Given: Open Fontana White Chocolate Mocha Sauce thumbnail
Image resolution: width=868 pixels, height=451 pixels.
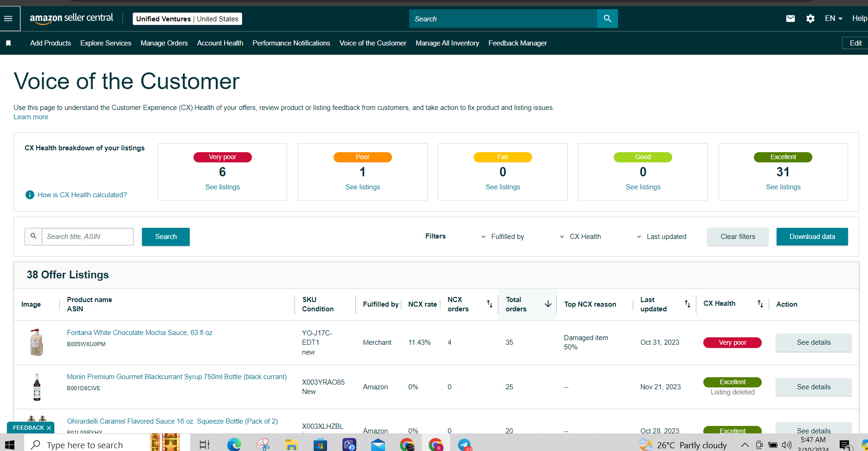Looking at the screenshot, I should (37, 342).
